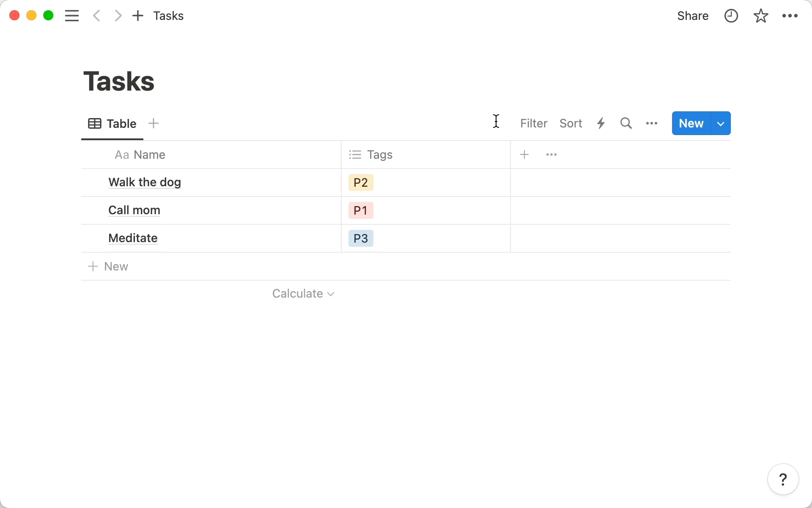
Task: Add a new property column
Action: coord(524,155)
